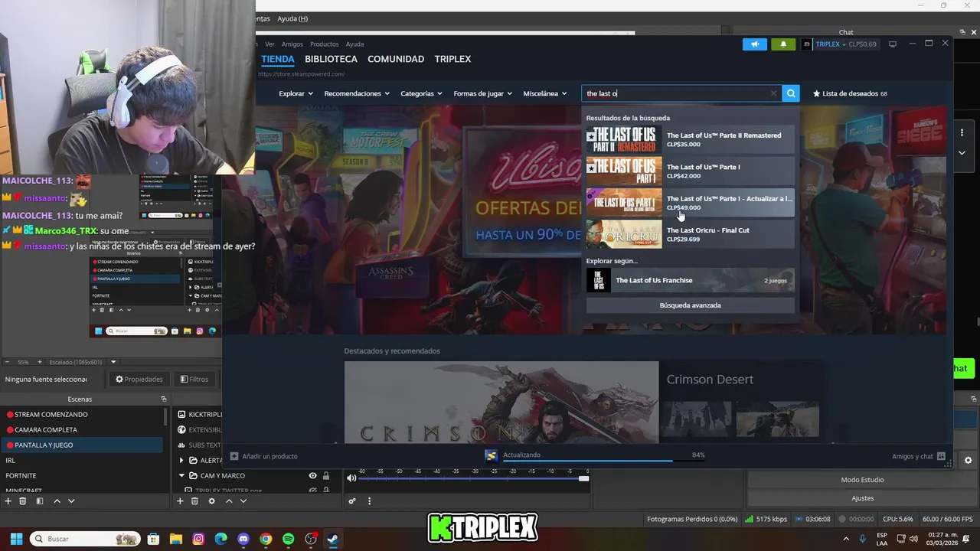Mute the audio mixer speaker icon
Screen dimensions: 980x551
click(351, 478)
